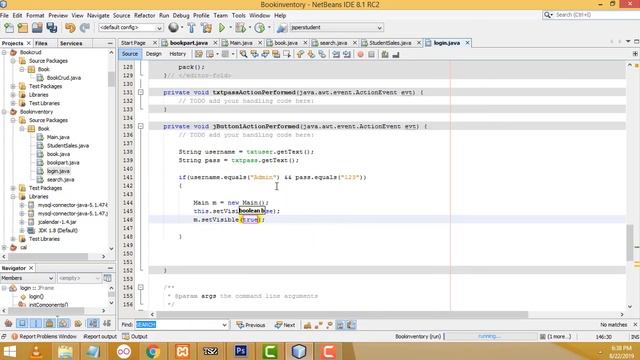This screenshot has width=640, height=360.
Task: Click the New Project toolbar icon
Action: (23, 27)
